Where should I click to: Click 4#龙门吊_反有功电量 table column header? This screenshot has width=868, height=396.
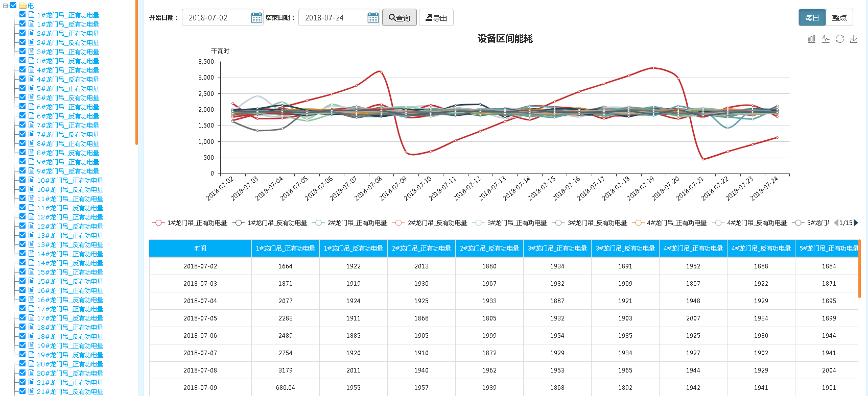point(761,249)
